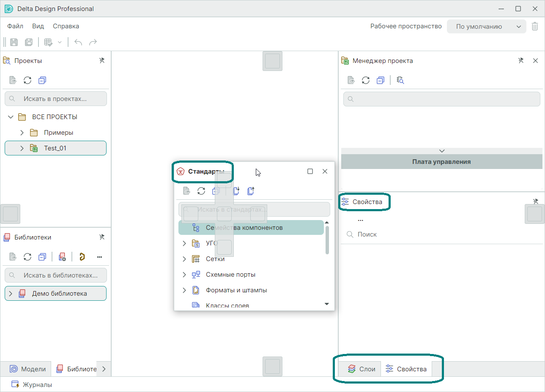This screenshot has width=545, height=392.
Task: Switch to the Слои tab
Action: pos(362,369)
